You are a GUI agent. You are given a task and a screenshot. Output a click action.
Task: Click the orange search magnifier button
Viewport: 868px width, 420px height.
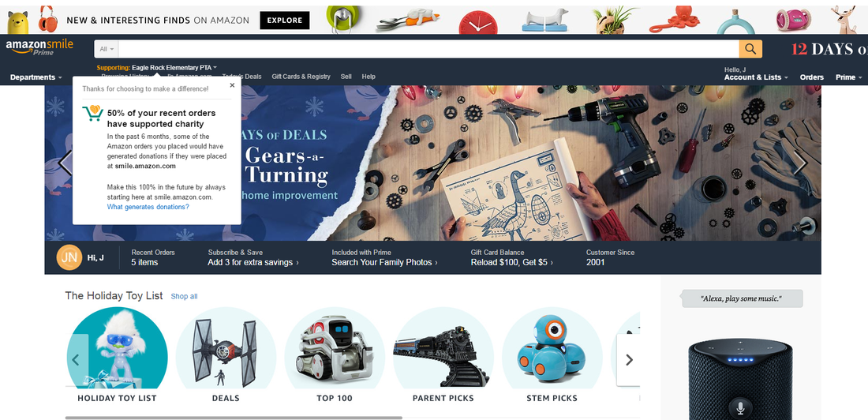click(x=750, y=49)
